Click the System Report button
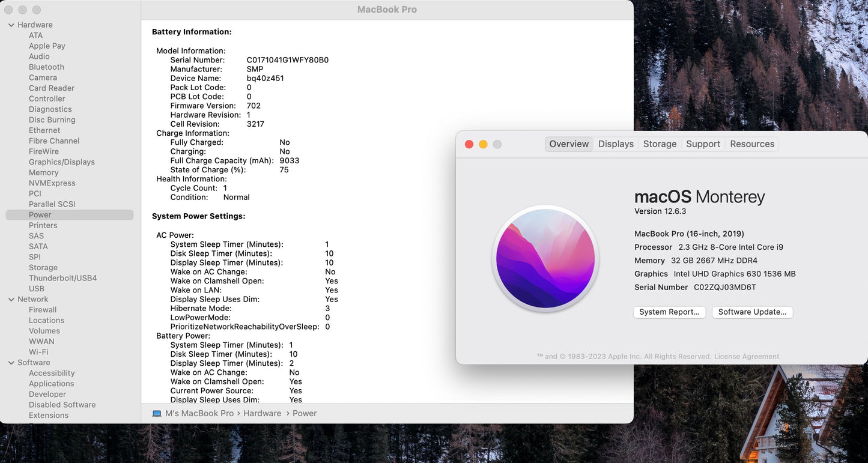 point(669,312)
